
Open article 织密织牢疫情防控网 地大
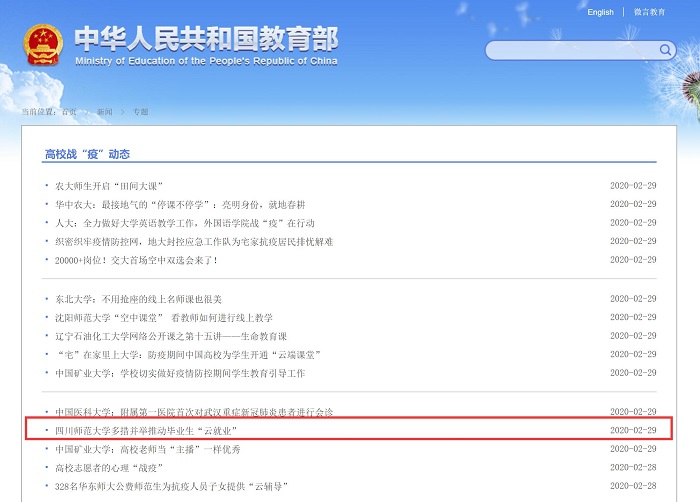point(194,242)
